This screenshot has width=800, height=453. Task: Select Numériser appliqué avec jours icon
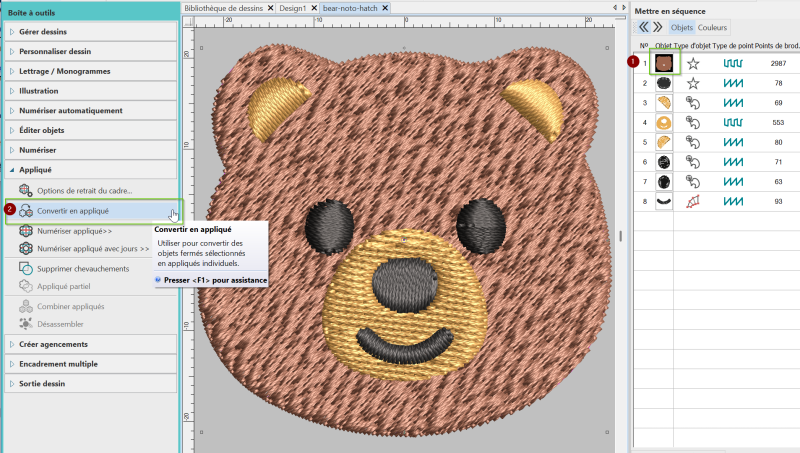[26, 248]
